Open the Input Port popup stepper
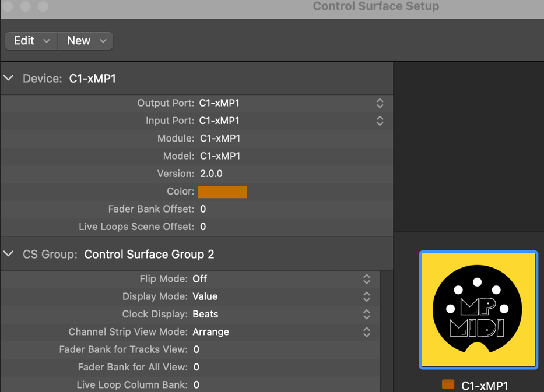This screenshot has height=392, width=544. [x=380, y=121]
